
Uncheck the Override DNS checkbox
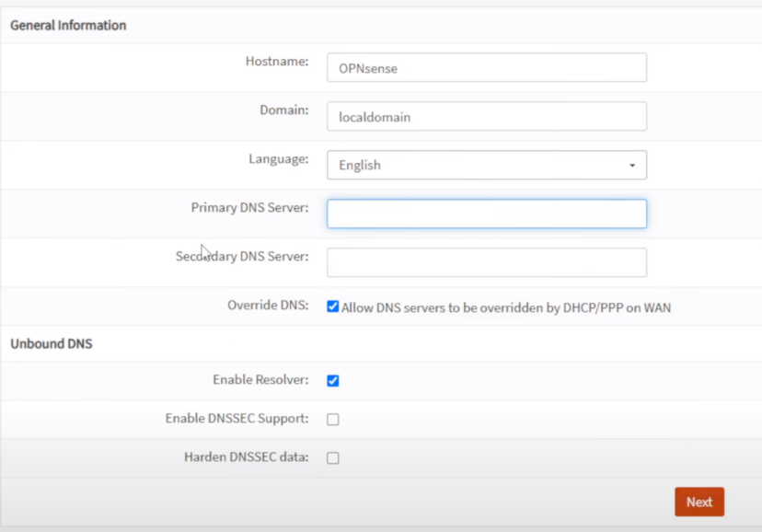333,306
